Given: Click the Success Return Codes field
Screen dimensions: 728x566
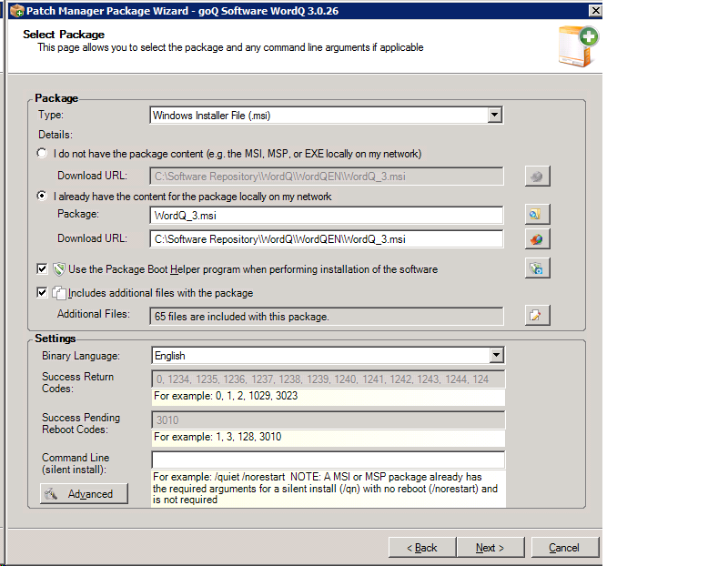Looking at the screenshot, I should tap(329, 379).
